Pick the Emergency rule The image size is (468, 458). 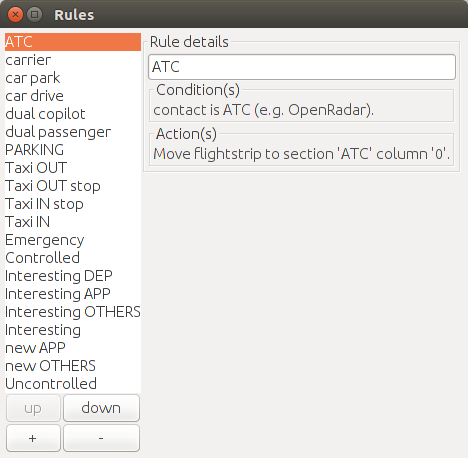(73, 240)
